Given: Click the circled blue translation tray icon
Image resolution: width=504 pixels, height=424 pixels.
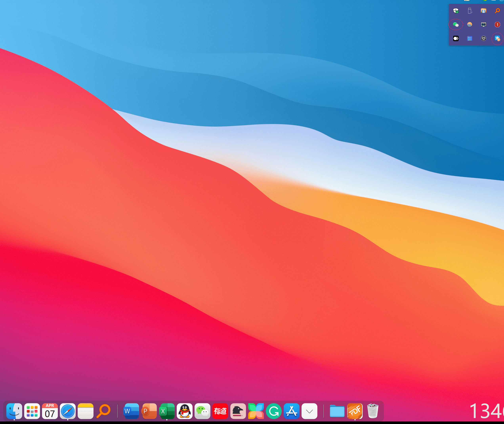Looking at the screenshot, I should pos(497,38).
